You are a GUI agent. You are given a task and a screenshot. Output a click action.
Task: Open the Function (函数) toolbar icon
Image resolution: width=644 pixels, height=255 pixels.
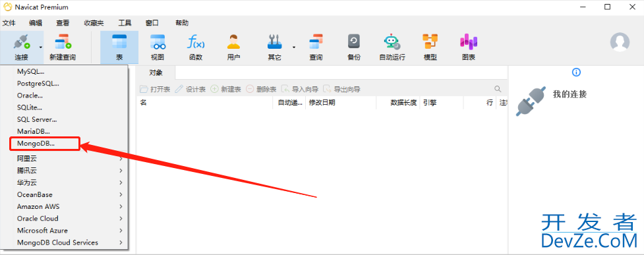point(196,42)
